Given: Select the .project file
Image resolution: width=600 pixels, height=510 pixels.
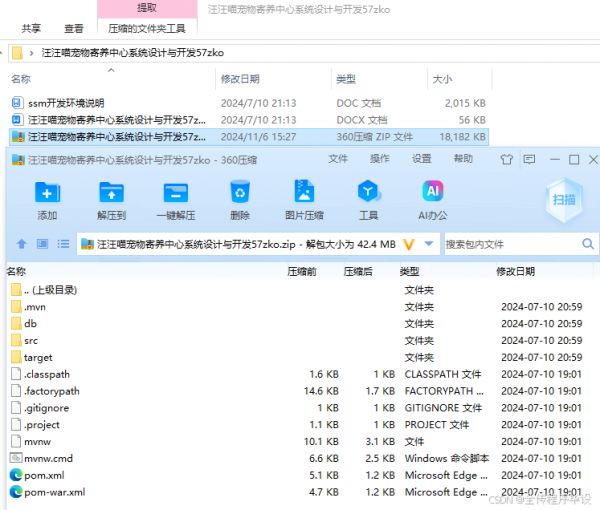Looking at the screenshot, I should tap(42, 425).
